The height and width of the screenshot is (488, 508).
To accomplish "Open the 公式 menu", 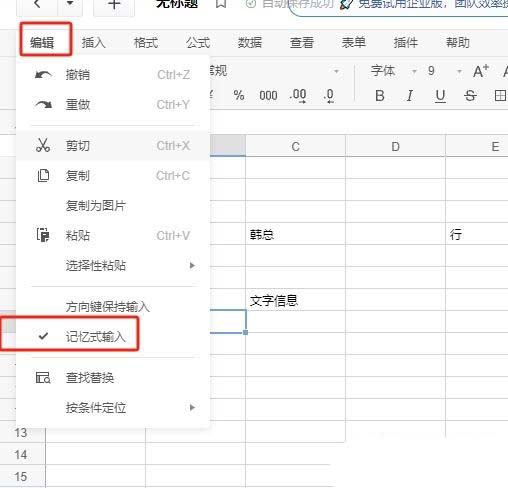I will point(198,43).
